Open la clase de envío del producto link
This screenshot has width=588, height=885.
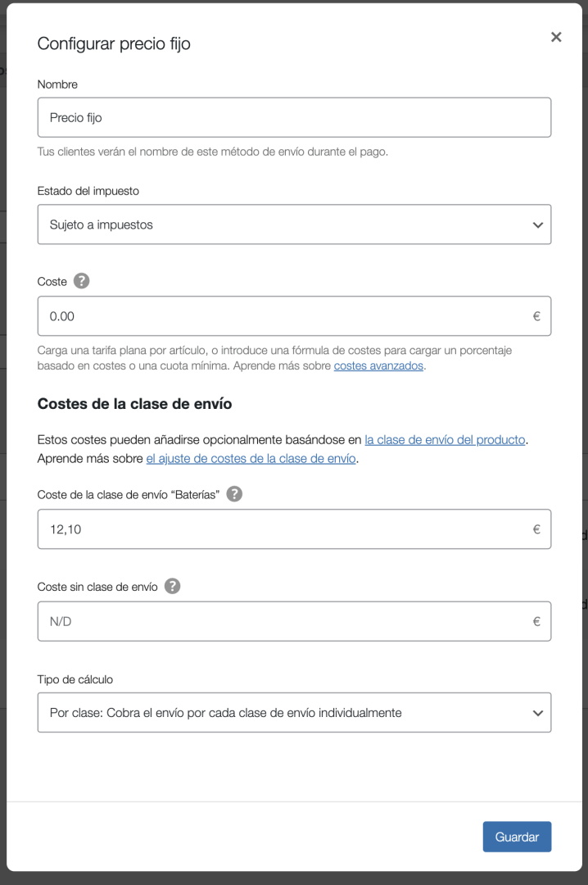click(445, 440)
